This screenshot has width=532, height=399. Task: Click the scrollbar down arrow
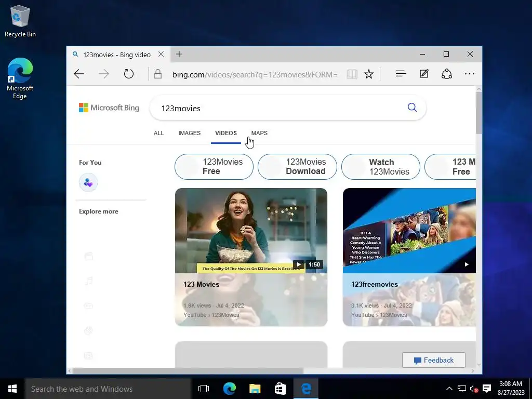tap(478, 365)
